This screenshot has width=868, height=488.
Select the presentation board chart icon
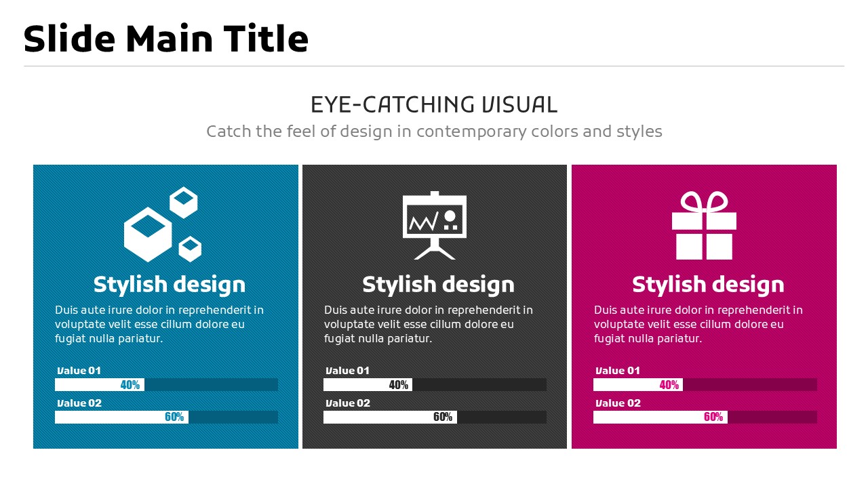coord(435,226)
